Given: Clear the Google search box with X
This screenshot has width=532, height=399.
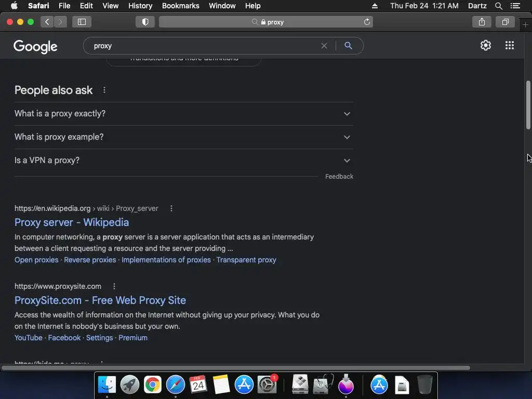Looking at the screenshot, I should point(324,46).
